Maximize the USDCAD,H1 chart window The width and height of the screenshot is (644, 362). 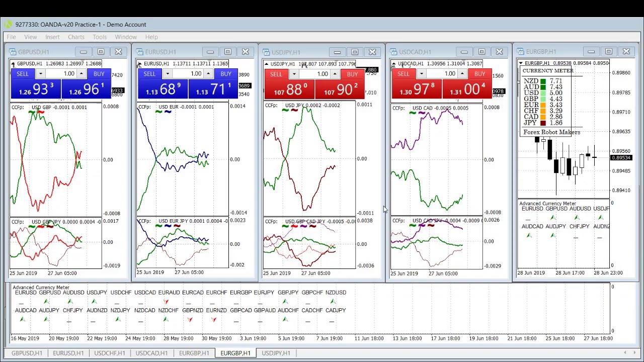(481, 52)
